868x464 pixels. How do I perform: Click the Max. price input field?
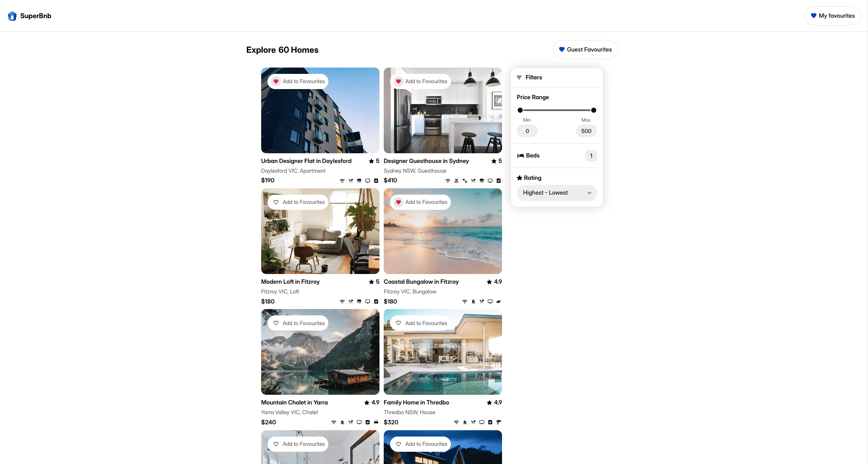(x=587, y=131)
